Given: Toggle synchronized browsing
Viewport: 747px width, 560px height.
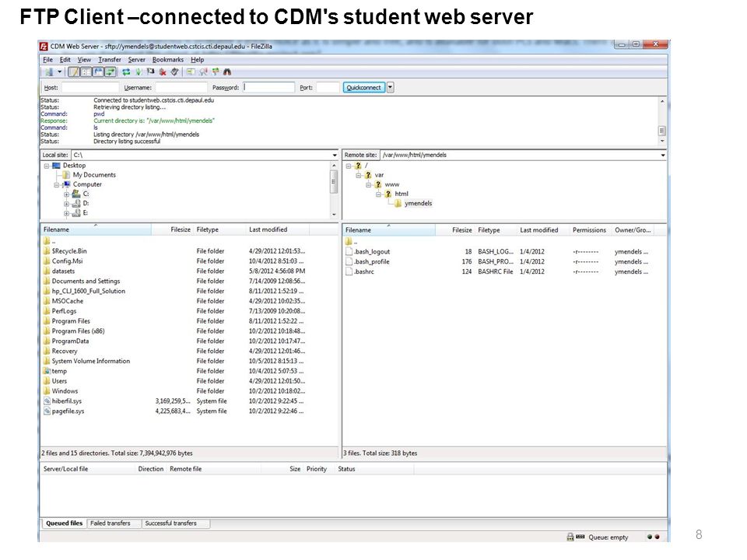Looking at the screenshot, I should click(216, 72).
